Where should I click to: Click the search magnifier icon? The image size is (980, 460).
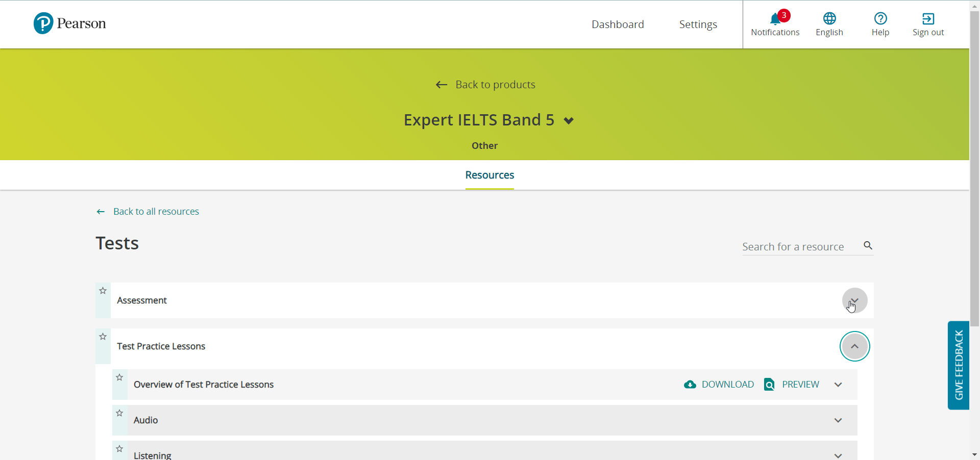(867, 246)
